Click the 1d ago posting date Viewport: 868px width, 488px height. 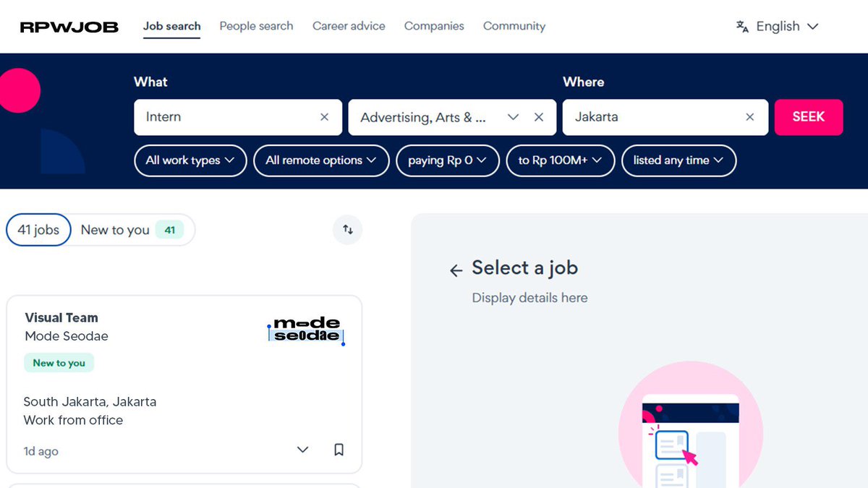41,451
